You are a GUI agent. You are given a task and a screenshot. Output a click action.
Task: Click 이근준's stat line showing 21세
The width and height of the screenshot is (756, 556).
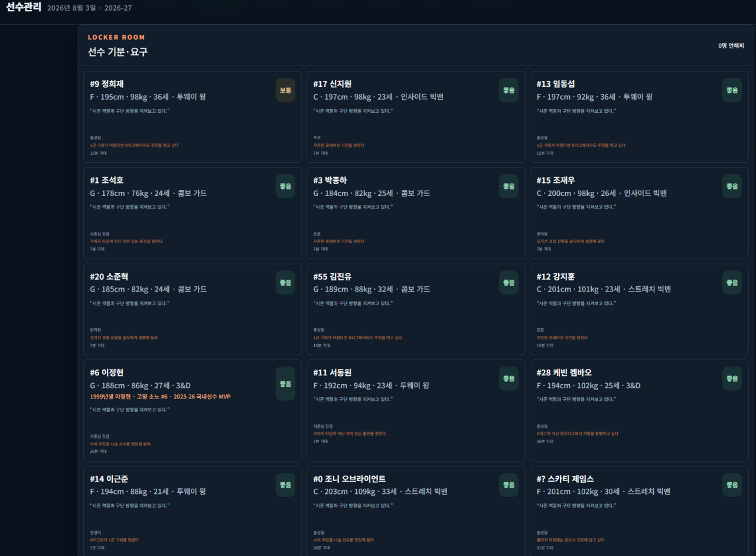click(x=148, y=491)
